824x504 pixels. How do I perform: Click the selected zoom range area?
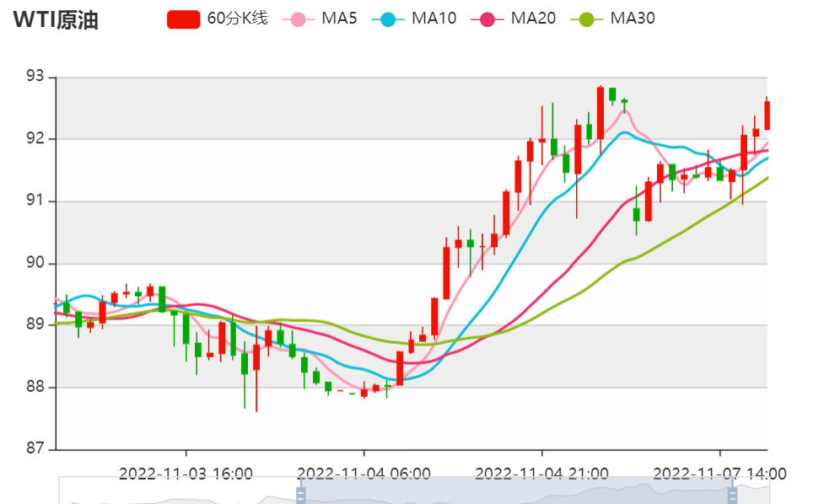pos(516,491)
